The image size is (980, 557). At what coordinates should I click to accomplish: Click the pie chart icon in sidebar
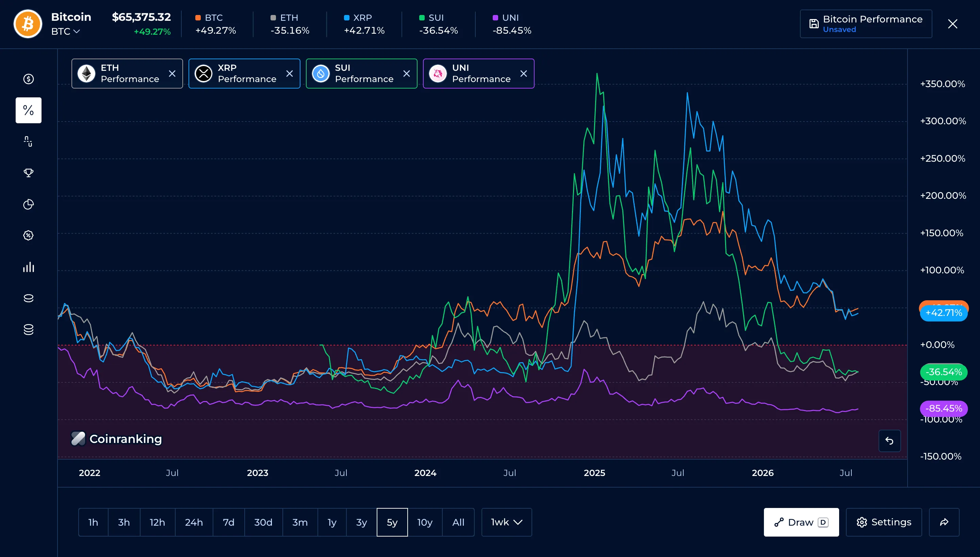click(x=28, y=204)
